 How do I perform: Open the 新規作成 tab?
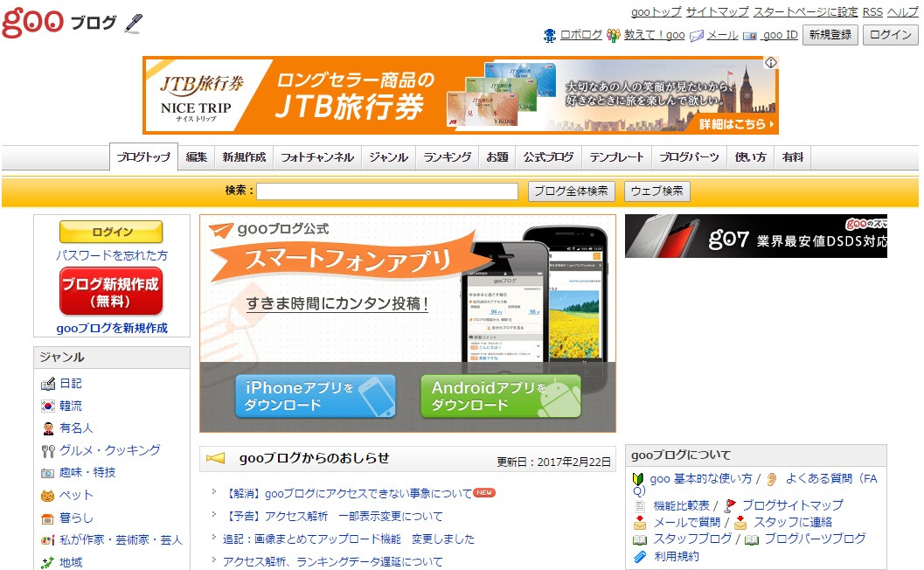244,157
